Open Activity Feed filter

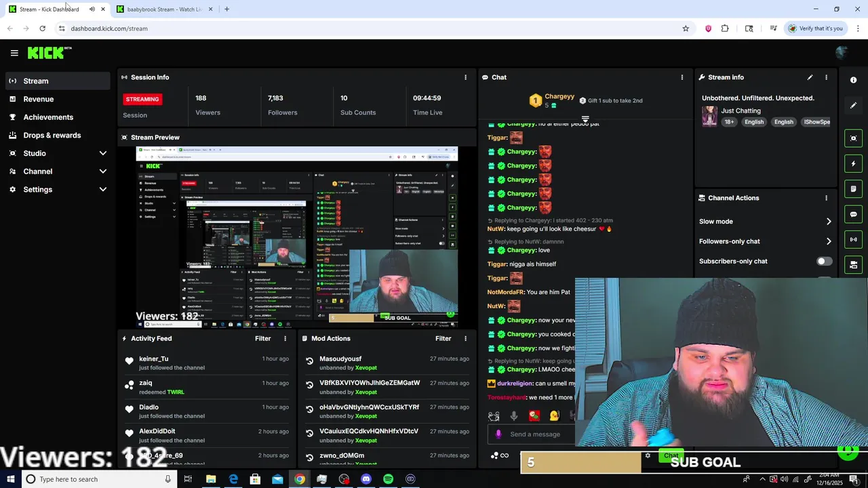tap(262, 338)
